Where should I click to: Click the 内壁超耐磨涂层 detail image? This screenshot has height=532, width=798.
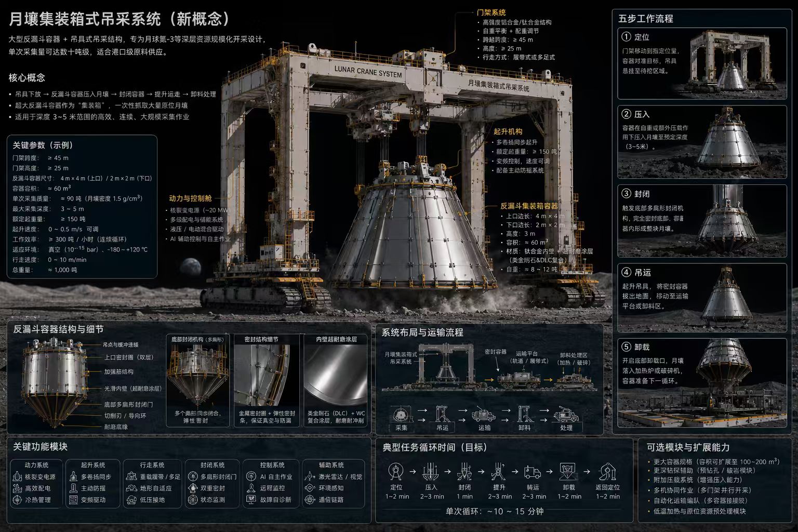tap(335, 376)
